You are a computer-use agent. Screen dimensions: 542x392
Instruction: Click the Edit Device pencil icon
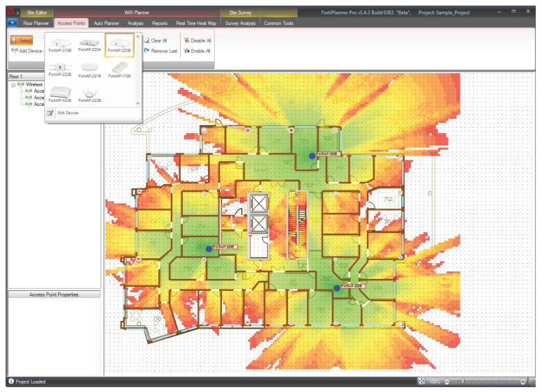pyautogui.click(x=50, y=113)
